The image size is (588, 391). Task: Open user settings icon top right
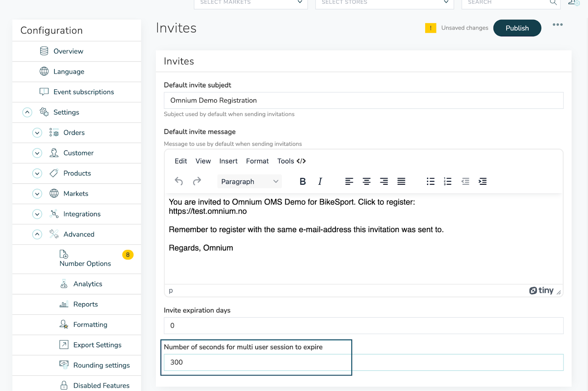point(574,2)
